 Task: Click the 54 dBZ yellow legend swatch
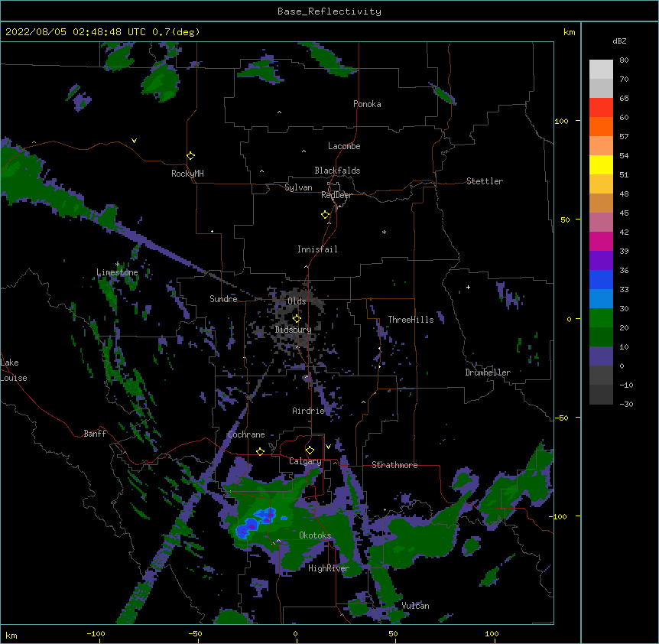point(601,164)
